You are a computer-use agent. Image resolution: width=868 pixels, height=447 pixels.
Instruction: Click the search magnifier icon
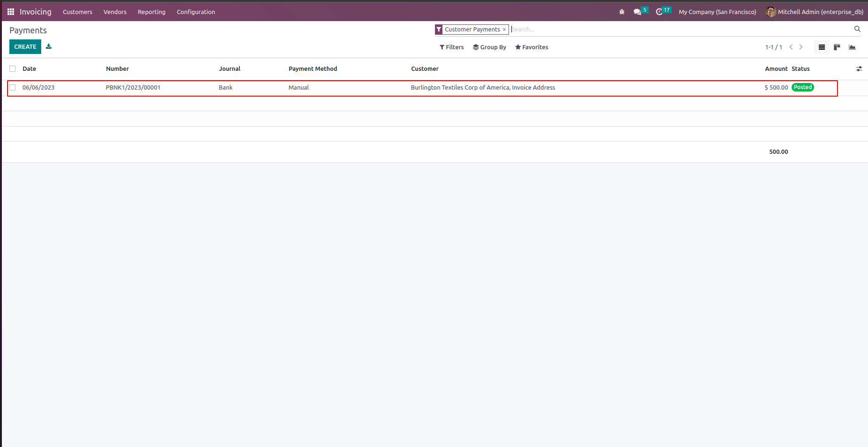857,29
